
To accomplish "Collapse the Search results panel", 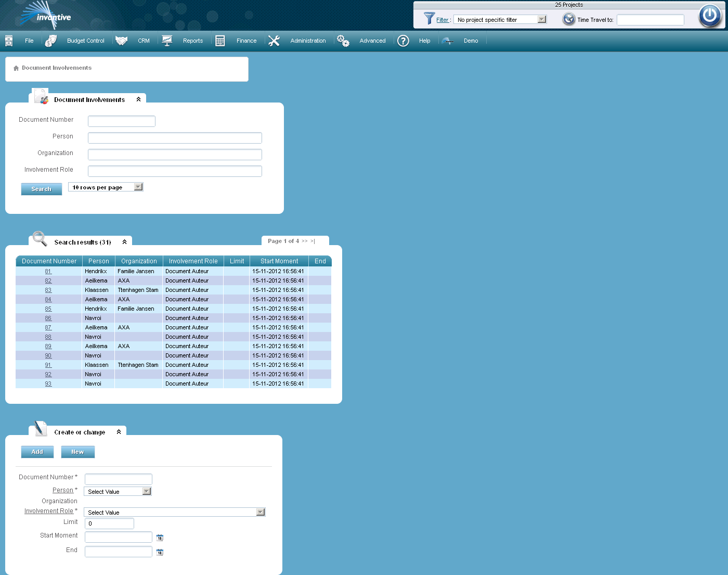I will click(124, 241).
